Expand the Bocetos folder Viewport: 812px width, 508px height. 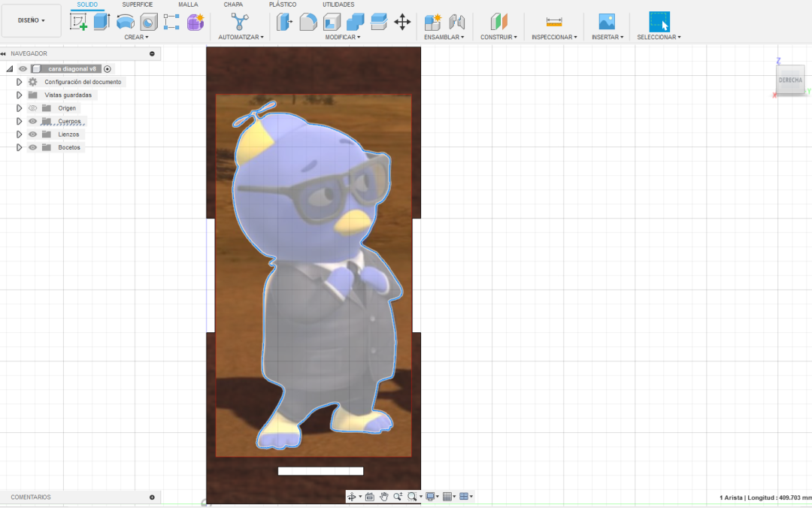coord(19,147)
